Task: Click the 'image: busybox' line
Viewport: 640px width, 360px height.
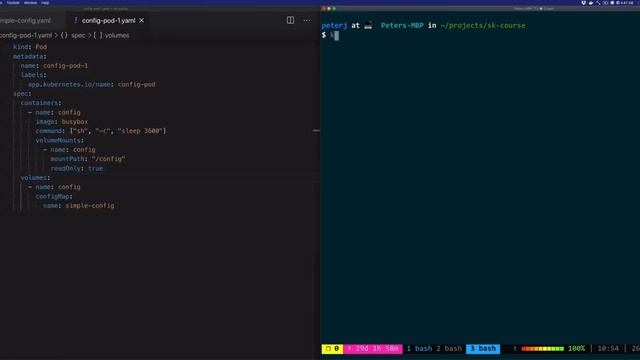Action: 62,122
